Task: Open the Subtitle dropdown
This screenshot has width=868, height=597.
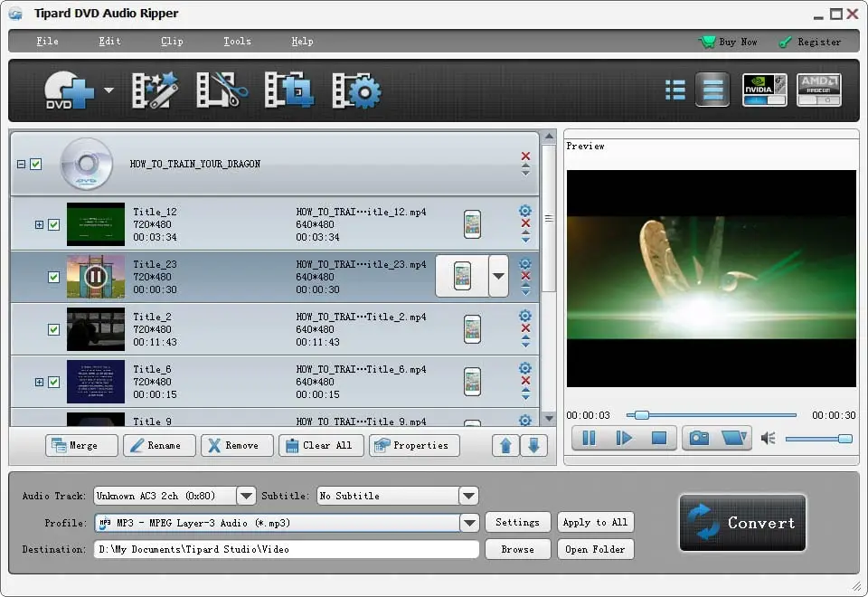Action: point(468,496)
